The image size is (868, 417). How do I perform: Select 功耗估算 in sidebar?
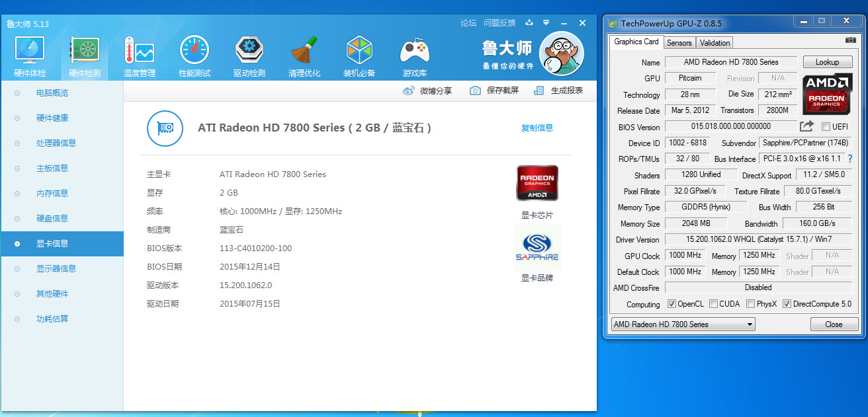click(x=62, y=319)
